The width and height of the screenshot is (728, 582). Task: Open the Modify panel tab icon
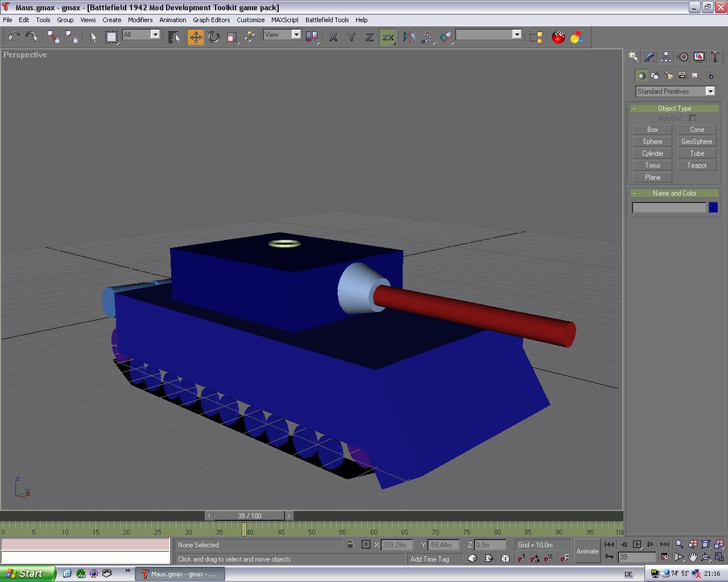click(x=650, y=57)
